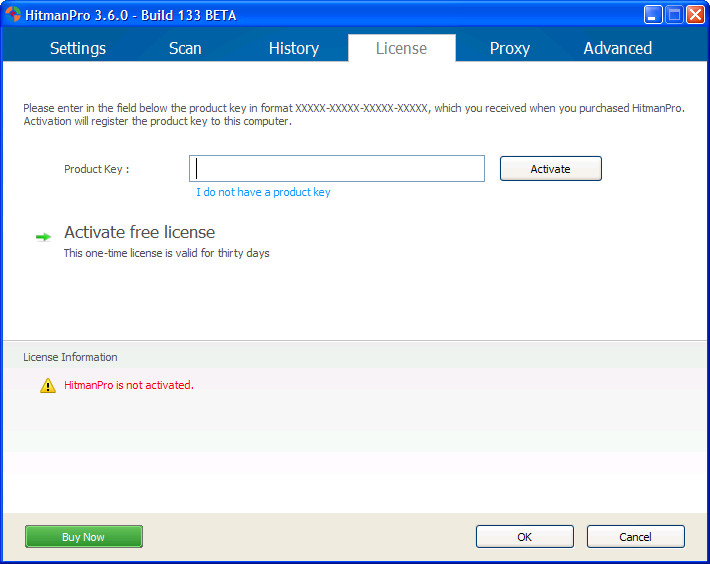Click the yellow warning icon
This screenshot has height=564, width=710.
click(48, 386)
